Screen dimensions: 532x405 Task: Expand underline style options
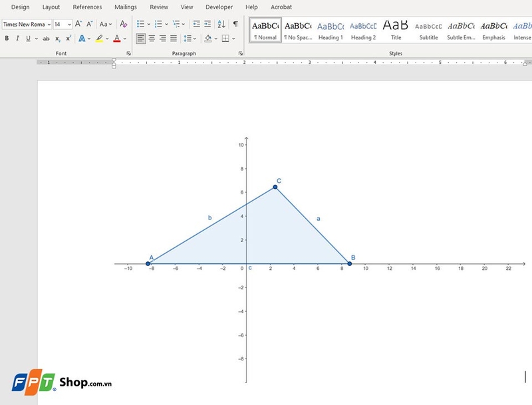click(x=37, y=39)
